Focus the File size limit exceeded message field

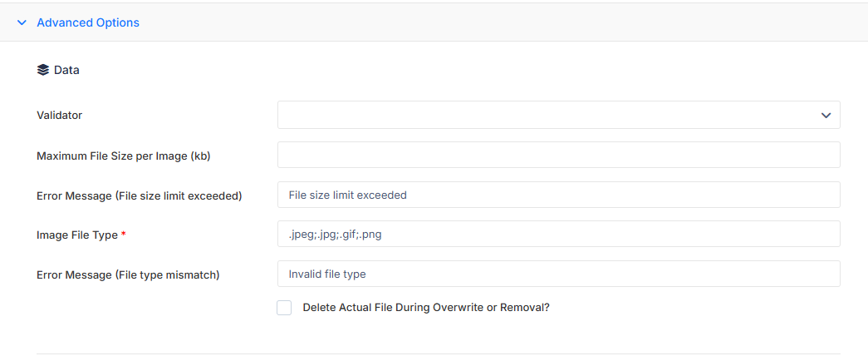click(x=558, y=195)
